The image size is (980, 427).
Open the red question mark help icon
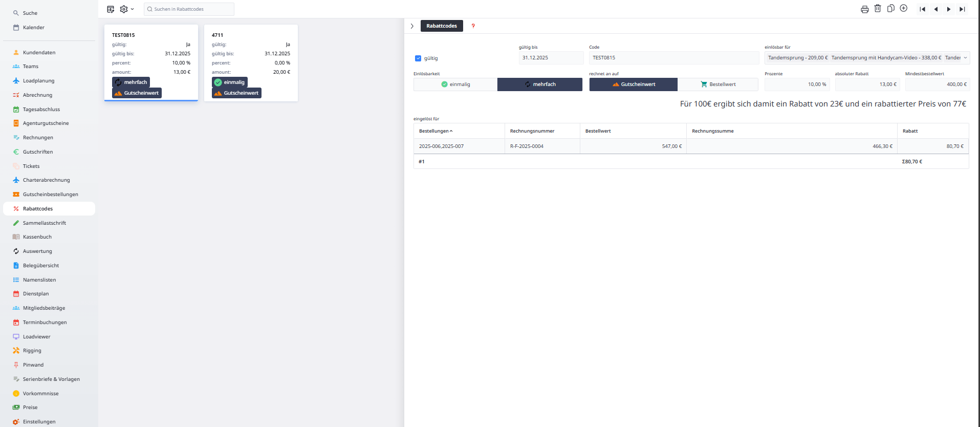[x=473, y=26]
